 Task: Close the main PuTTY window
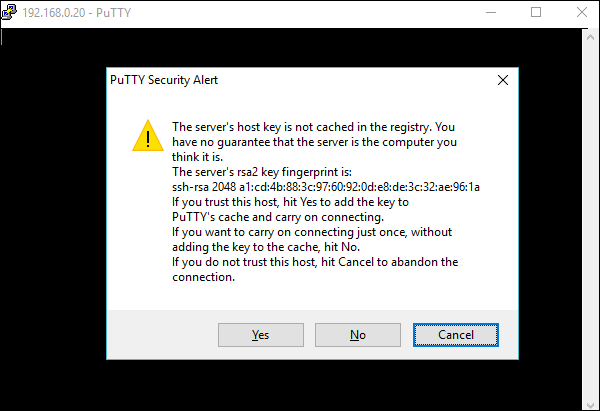coord(581,13)
